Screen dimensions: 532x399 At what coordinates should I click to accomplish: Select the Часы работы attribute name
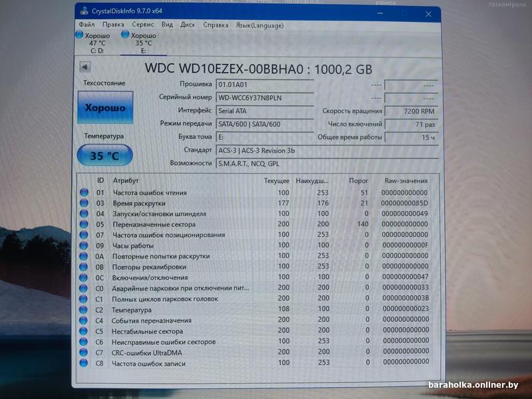pyautogui.click(x=133, y=245)
